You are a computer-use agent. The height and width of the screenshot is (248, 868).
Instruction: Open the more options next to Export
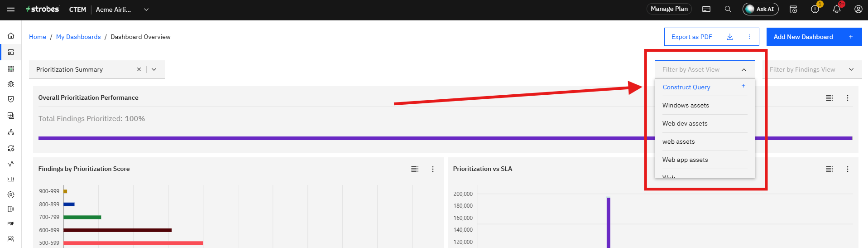click(750, 37)
